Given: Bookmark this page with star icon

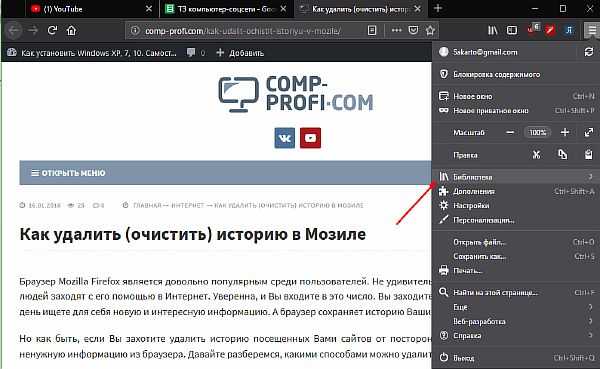Looking at the screenshot, I should click(430, 30).
